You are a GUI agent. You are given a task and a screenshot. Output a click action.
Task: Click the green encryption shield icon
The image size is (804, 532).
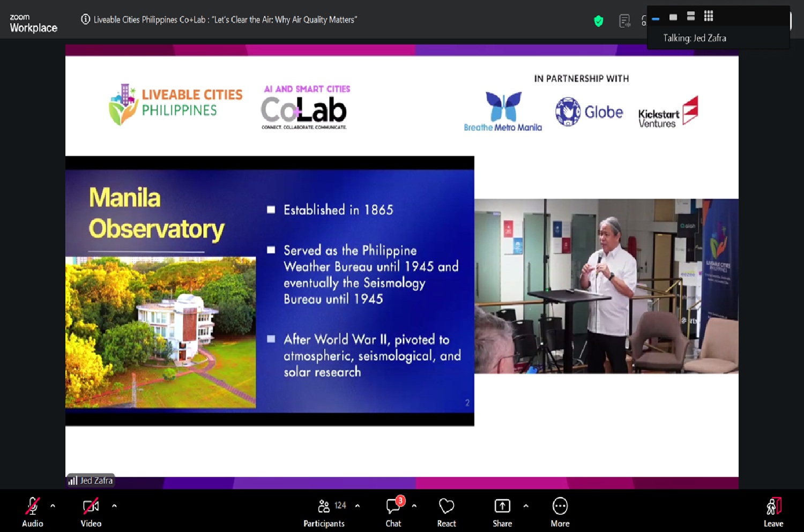point(599,21)
